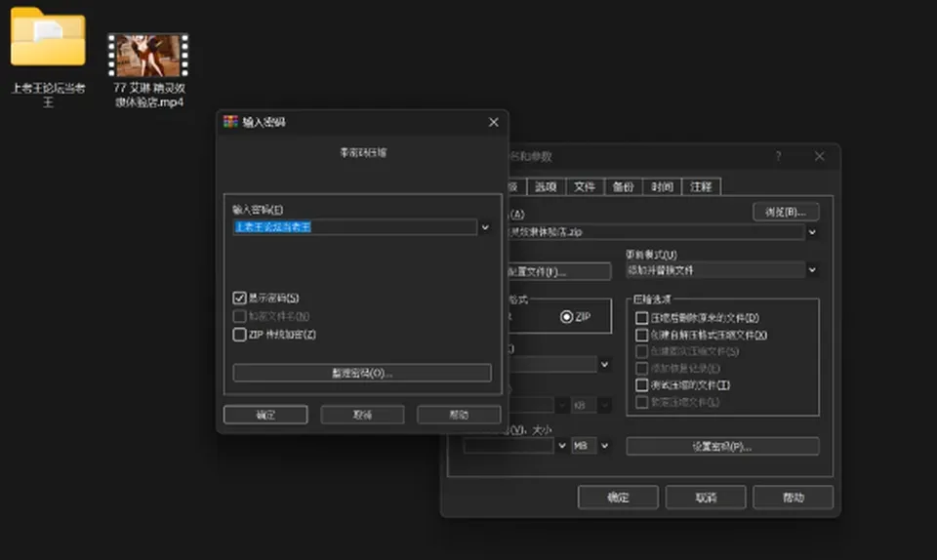
Task: Click 帮助 in the 输入密码 dialog
Action: 459,415
